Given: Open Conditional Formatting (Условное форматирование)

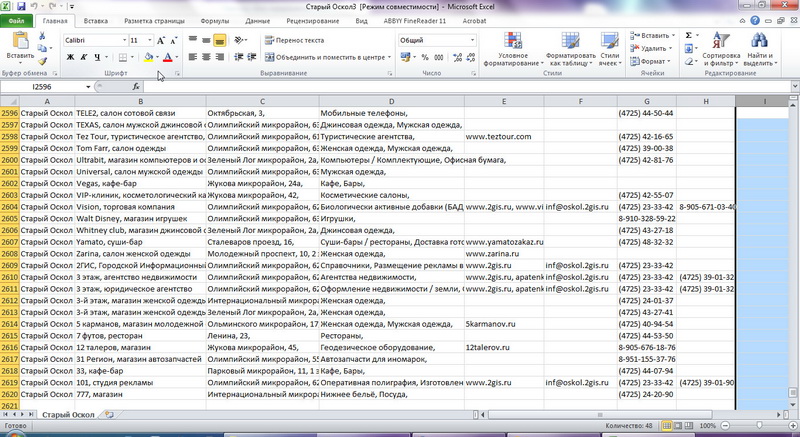Looking at the screenshot, I should pyautogui.click(x=513, y=49).
